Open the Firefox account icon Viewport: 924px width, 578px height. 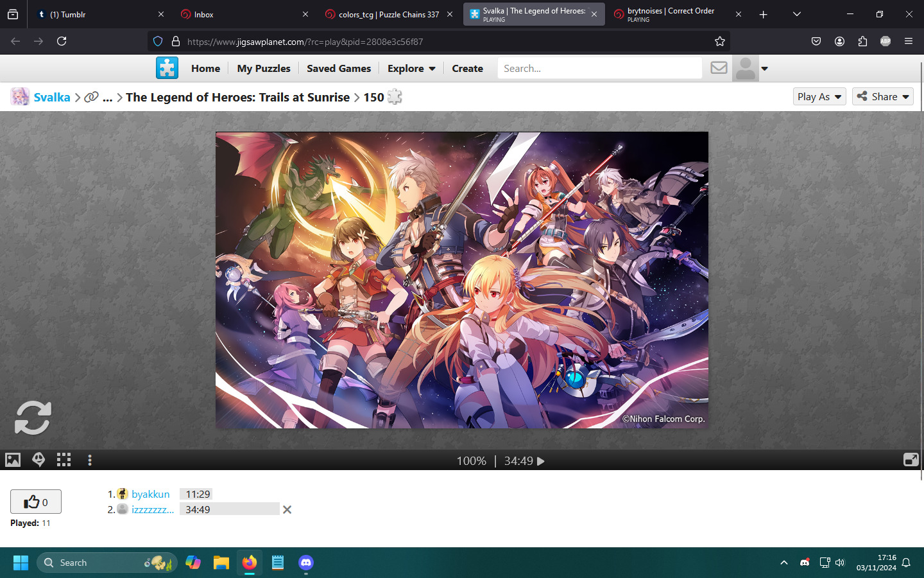pos(839,41)
